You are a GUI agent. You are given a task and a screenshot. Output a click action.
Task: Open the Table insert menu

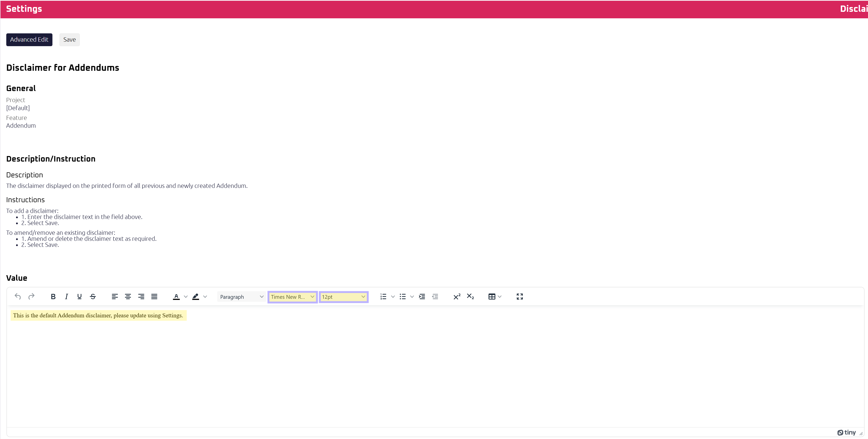(495, 297)
